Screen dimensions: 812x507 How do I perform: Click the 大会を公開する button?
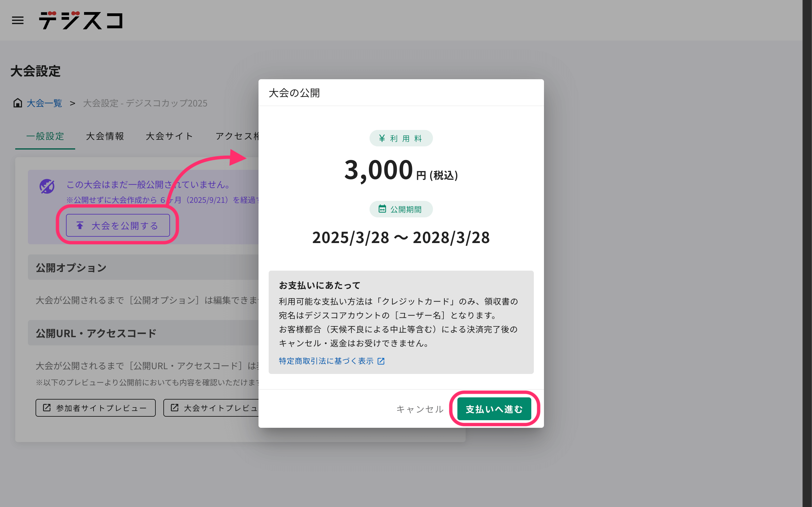point(118,225)
